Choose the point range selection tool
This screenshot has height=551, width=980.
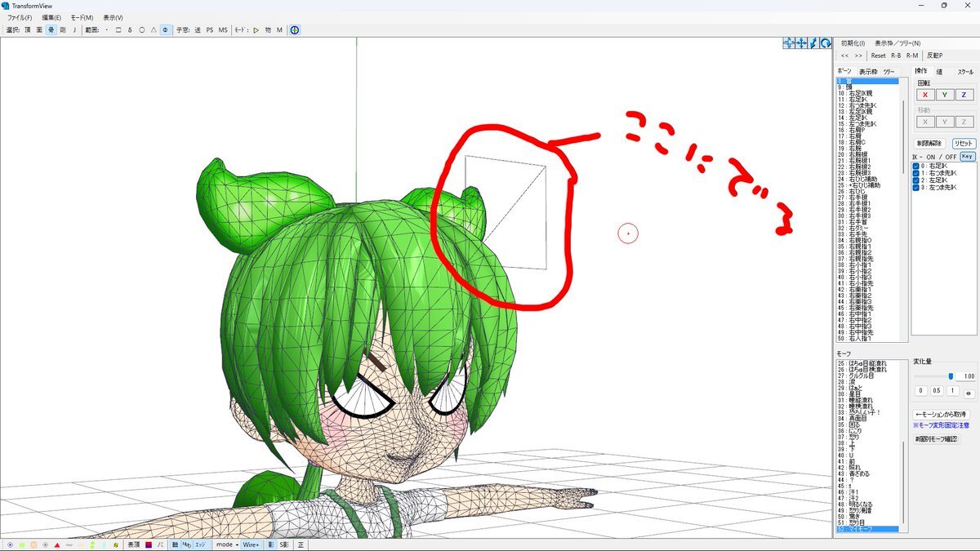(107, 30)
